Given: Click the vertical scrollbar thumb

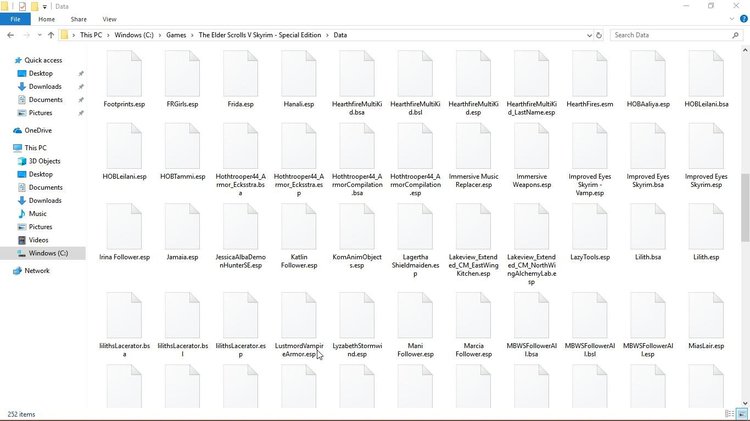Looking at the screenshot, I should (x=745, y=208).
